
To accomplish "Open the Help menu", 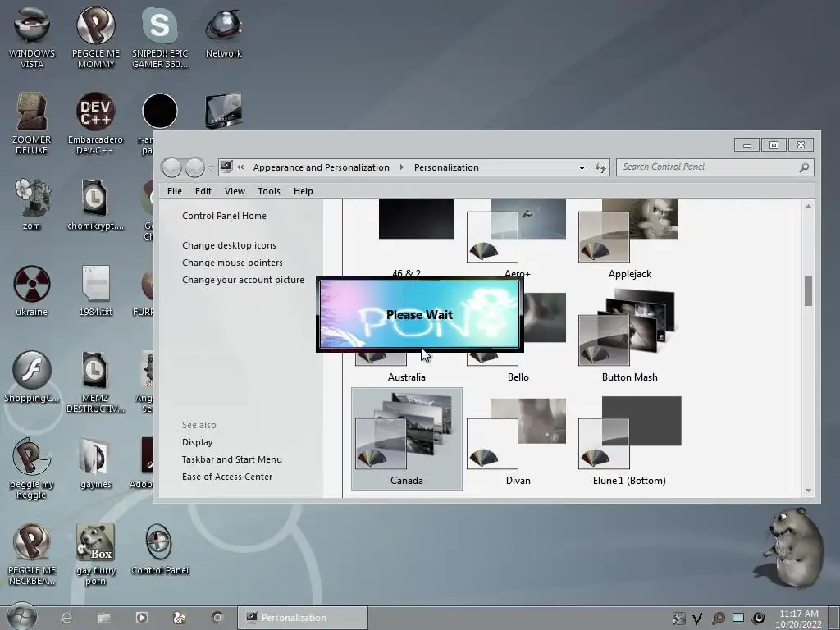I will [304, 191].
